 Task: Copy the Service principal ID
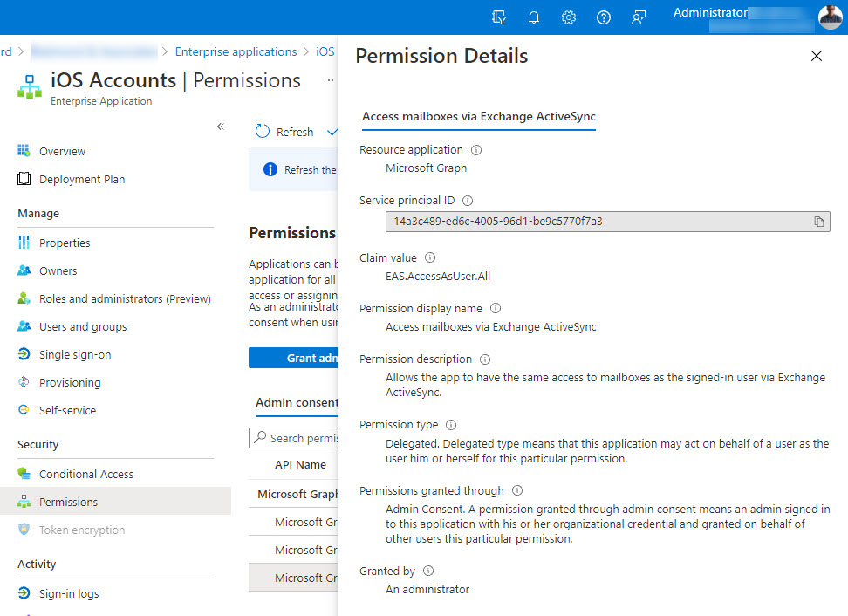click(819, 222)
